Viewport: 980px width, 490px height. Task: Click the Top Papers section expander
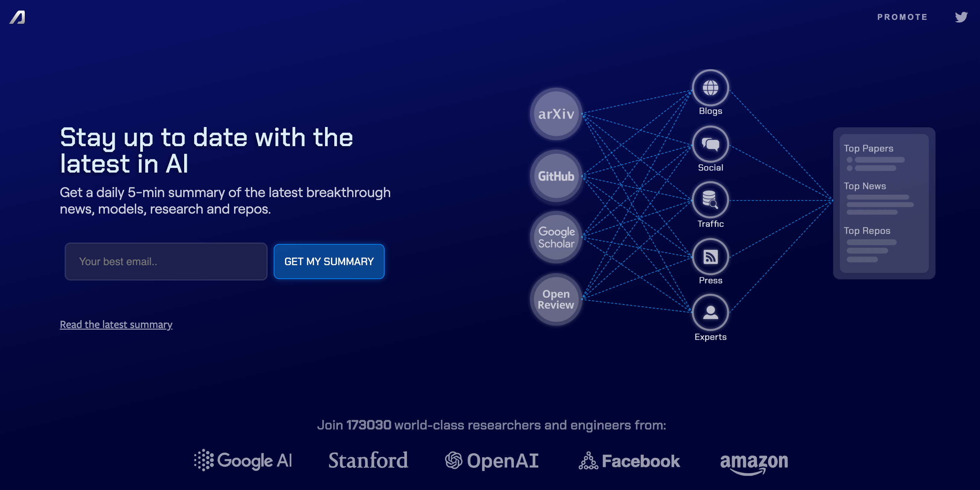pyautogui.click(x=869, y=148)
